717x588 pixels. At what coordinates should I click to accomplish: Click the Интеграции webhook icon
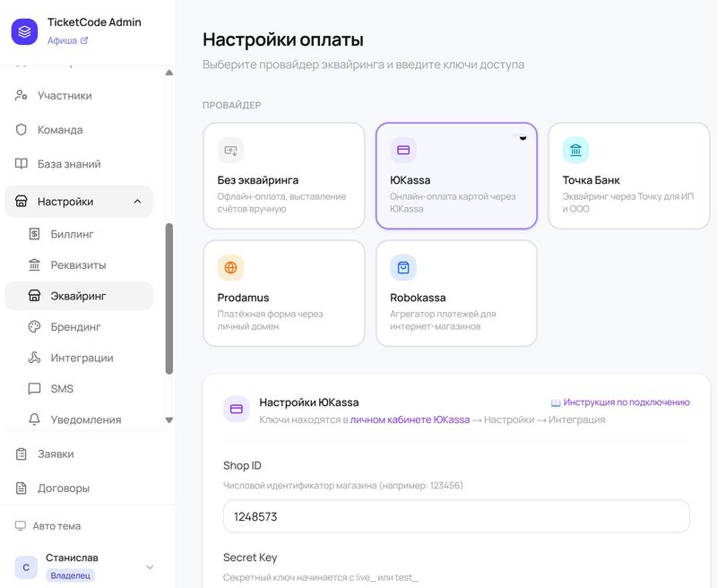34,358
